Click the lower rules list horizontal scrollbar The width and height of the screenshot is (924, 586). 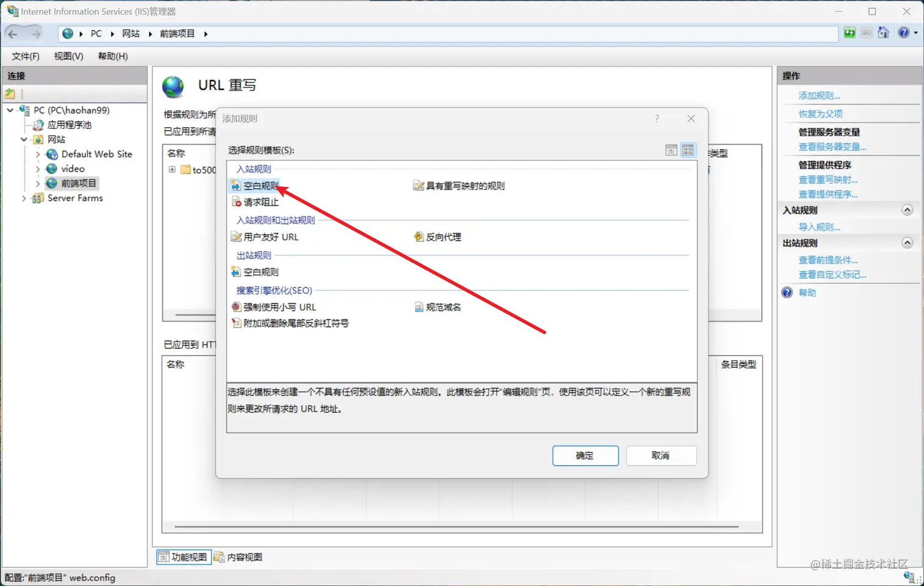pyautogui.click(x=457, y=527)
